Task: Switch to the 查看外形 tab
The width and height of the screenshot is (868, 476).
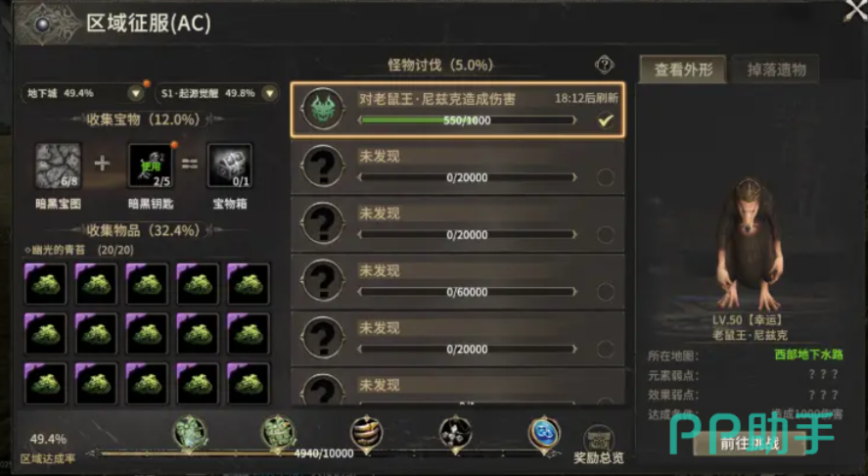Action: coord(682,70)
